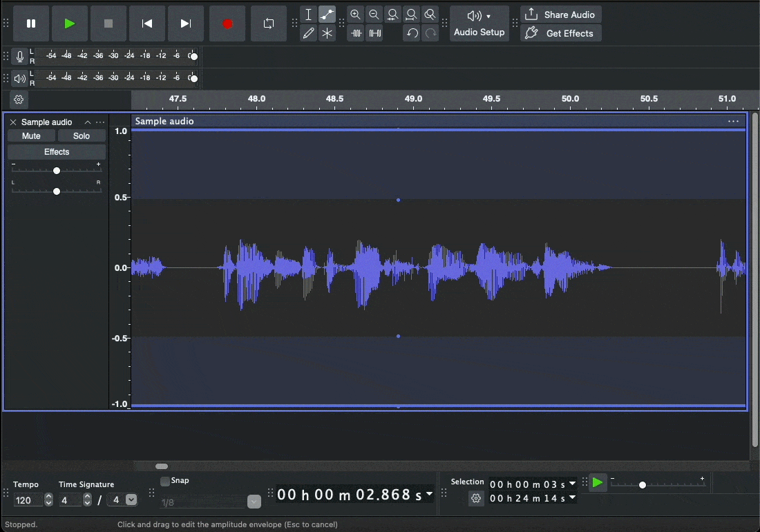Select the Draw pencil tool
The image size is (760, 532).
[x=309, y=33]
